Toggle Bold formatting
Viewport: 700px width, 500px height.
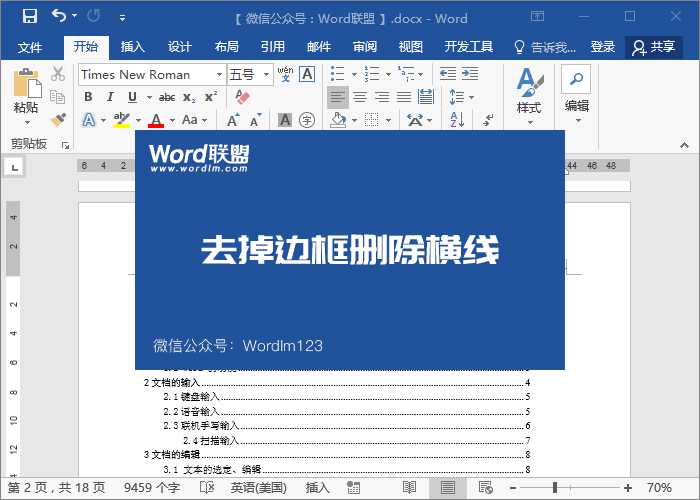pos(88,97)
